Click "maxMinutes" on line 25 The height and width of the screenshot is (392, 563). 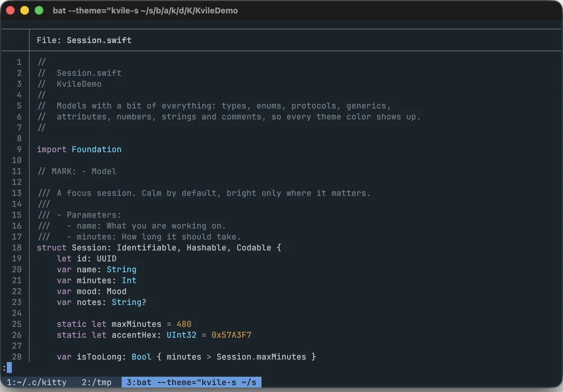(x=136, y=324)
